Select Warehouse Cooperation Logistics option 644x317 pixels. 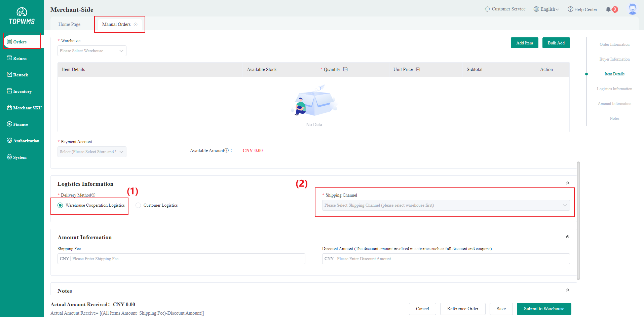60,205
